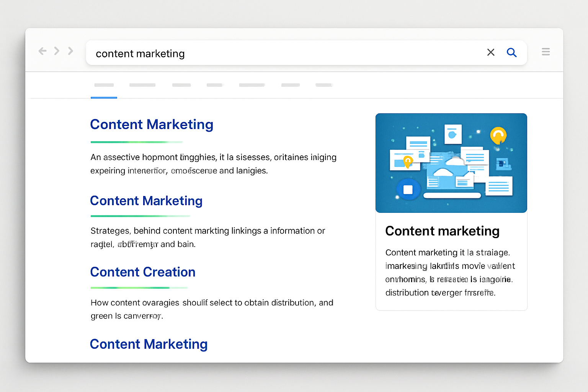
Task: Open the hamburger menu
Action: [546, 51]
